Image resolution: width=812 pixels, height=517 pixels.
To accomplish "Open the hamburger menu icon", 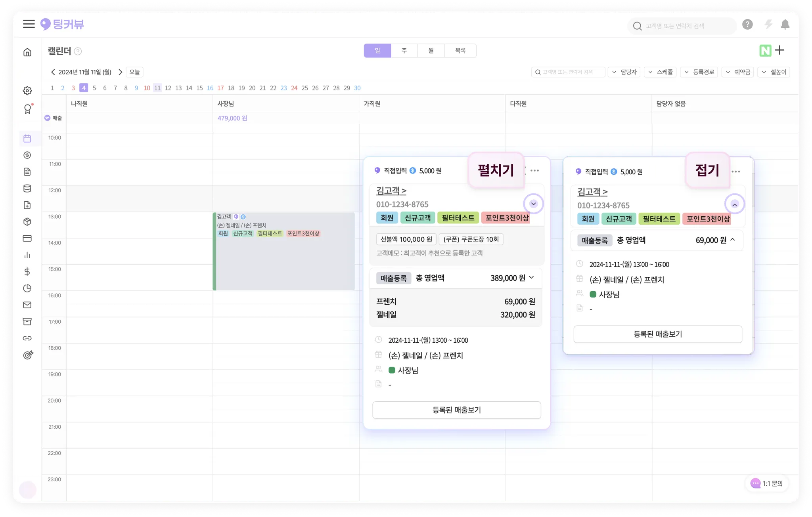I will click(29, 24).
